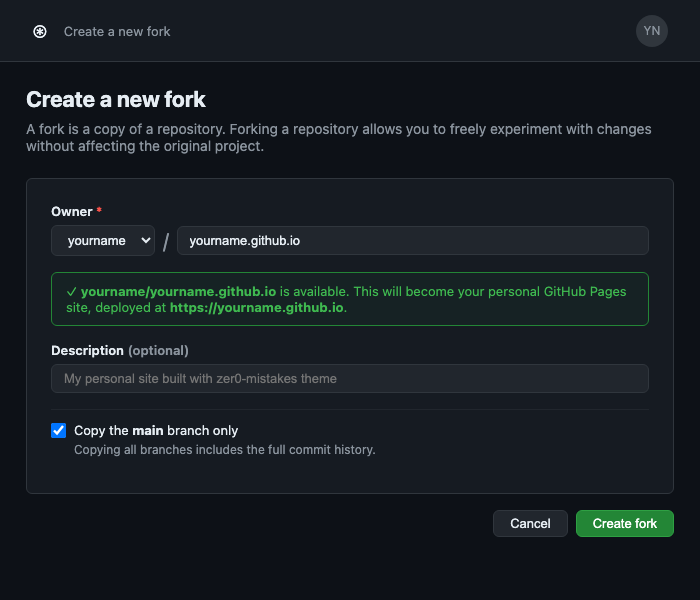700x600 pixels.
Task: Click the large 'Create a new fork' heading
Action: coord(116,99)
